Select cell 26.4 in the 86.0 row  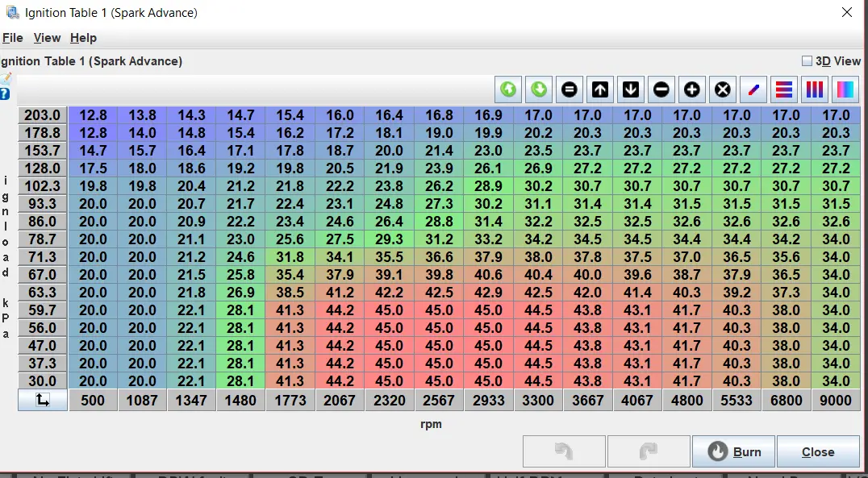coord(390,222)
